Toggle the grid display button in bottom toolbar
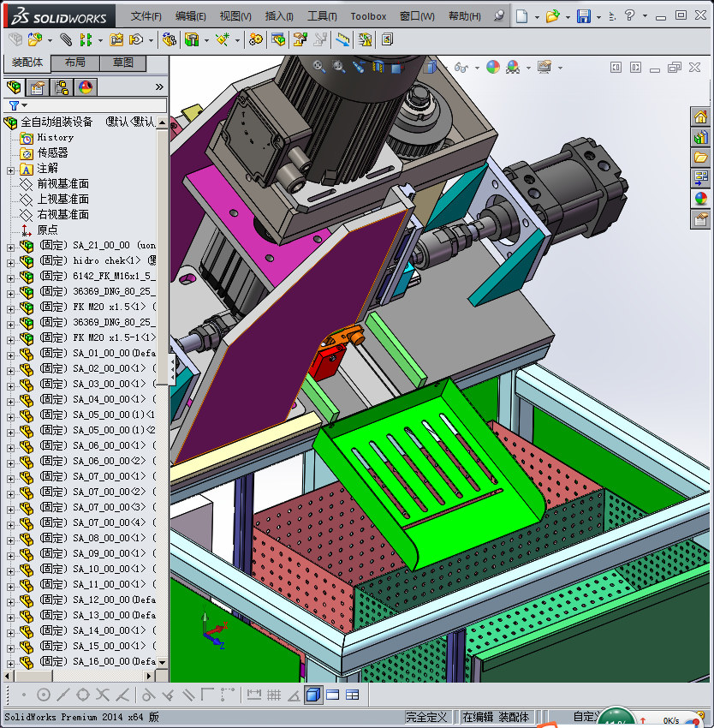Screen dimensions: 714x728 [x=274, y=695]
